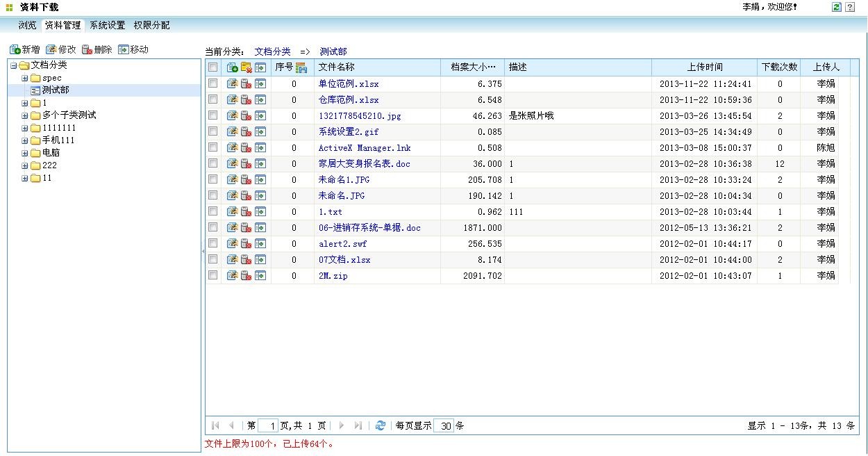This screenshot has width=868, height=456.
Task: Collapse the 文档分类 root node
Action: point(13,65)
